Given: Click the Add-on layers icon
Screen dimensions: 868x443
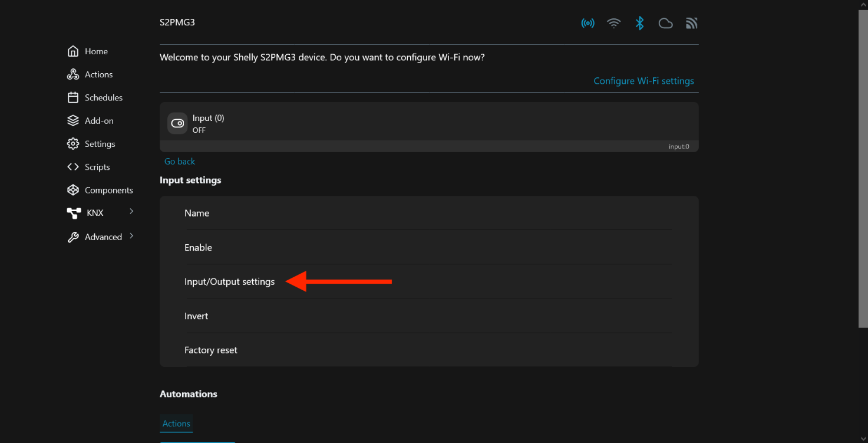Looking at the screenshot, I should (x=73, y=120).
